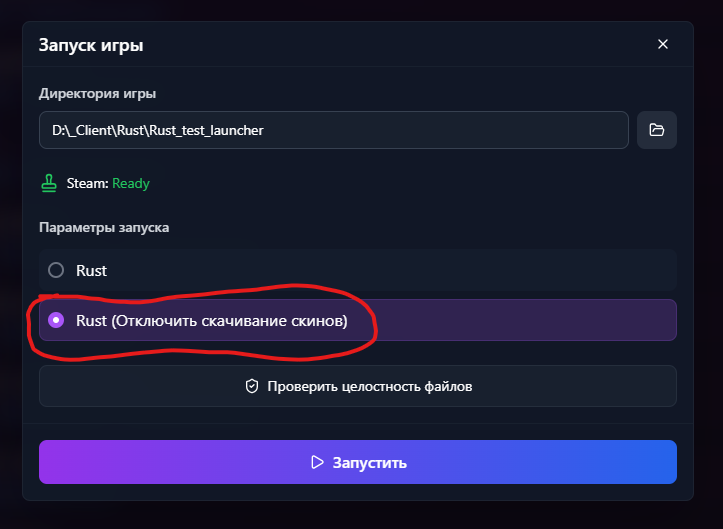Click the Директория игры label

tap(97, 93)
